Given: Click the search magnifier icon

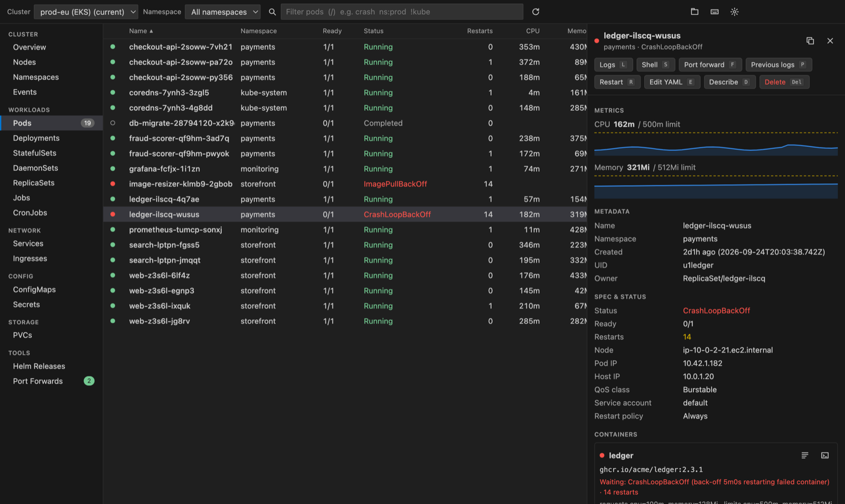Looking at the screenshot, I should (x=272, y=12).
